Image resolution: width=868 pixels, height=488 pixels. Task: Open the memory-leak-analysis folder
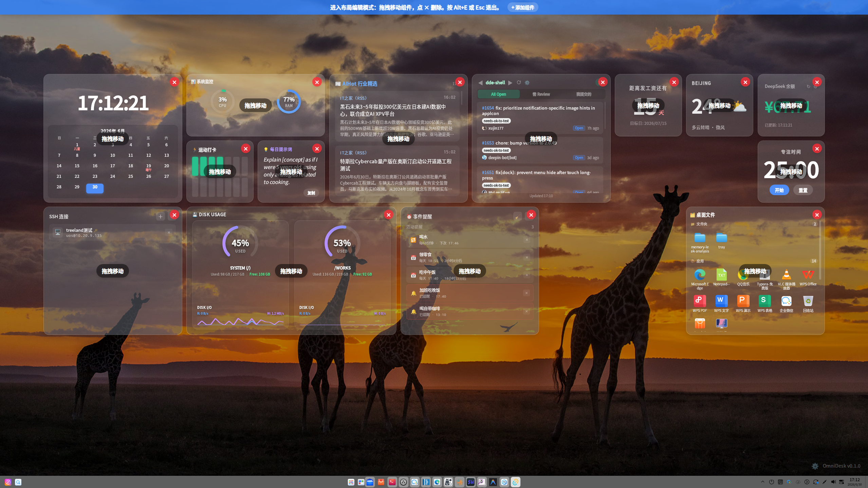tap(700, 237)
